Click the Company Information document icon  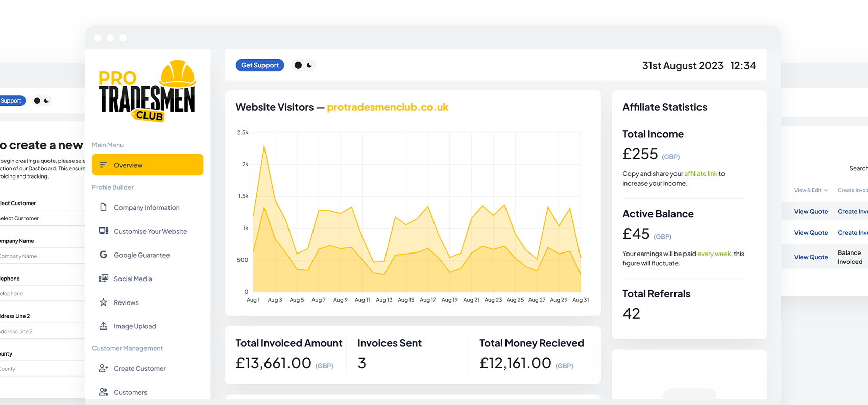click(103, 207)
